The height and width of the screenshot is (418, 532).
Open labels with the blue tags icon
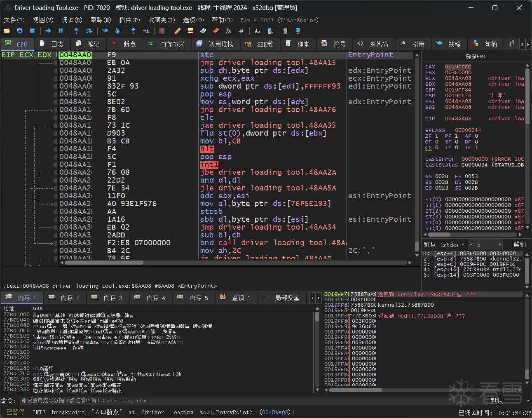(203, 31)
